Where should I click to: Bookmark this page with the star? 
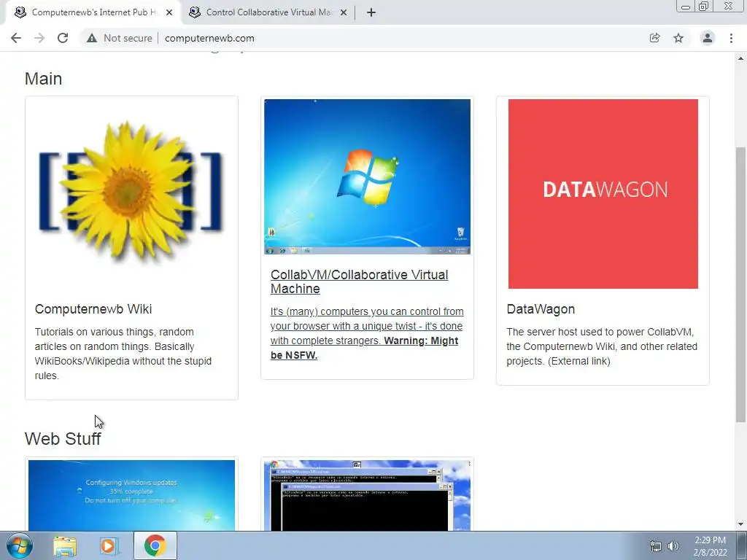(x=678, y=38)
